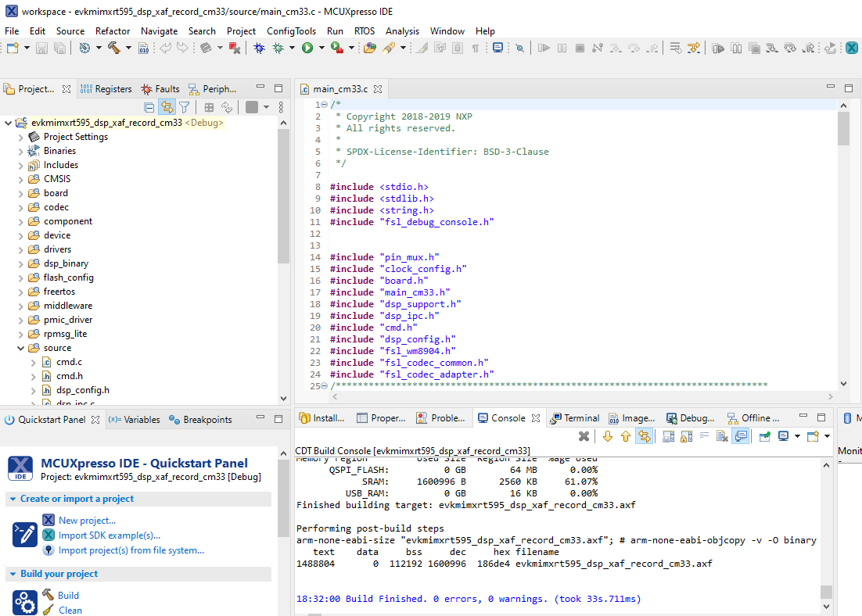Image resolution: width=862 pixels, height=616 pixels.
Task: Click the New project link in Quickstart
Action: click(x=87, y=521)
